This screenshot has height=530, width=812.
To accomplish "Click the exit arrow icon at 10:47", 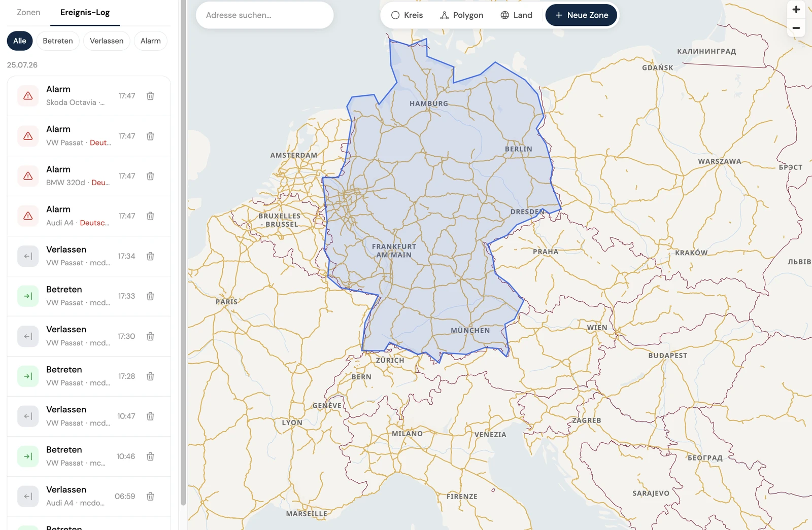I will pyautogui.click(x=28, y=416).
